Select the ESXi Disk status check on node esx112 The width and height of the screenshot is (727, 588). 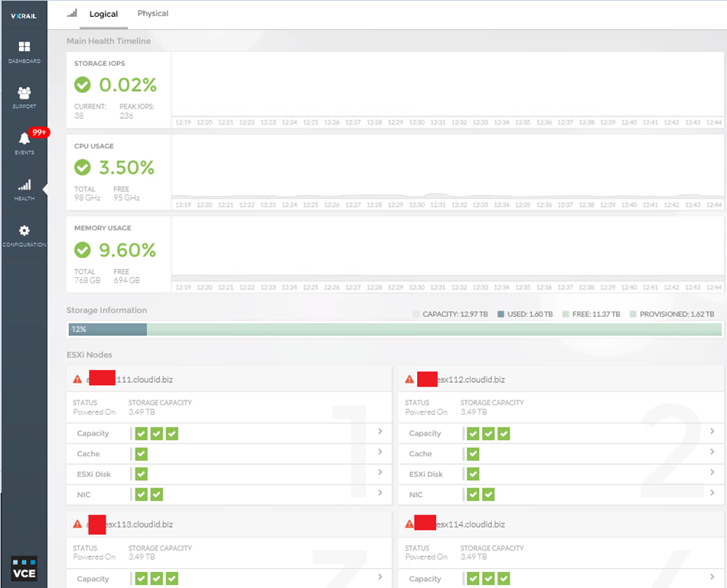pyautogui.click(x=473, y=474)
